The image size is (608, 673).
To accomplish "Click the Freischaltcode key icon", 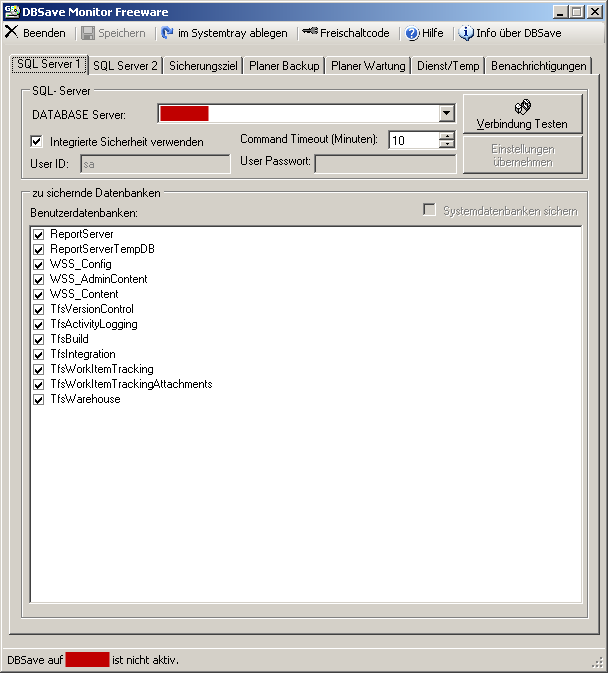I will tap(310, 31).
